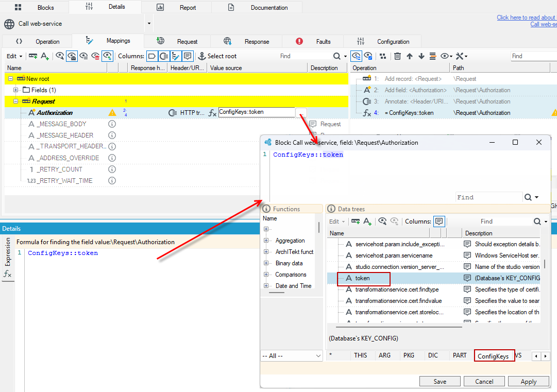
Task: Select the servicehost.param.servicename row
Action: click(x=433, y=255)
